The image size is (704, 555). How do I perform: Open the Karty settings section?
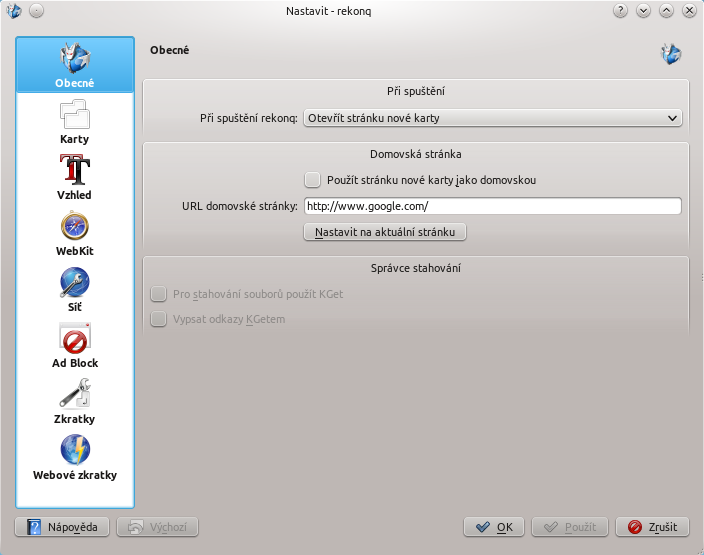[75, 122]
